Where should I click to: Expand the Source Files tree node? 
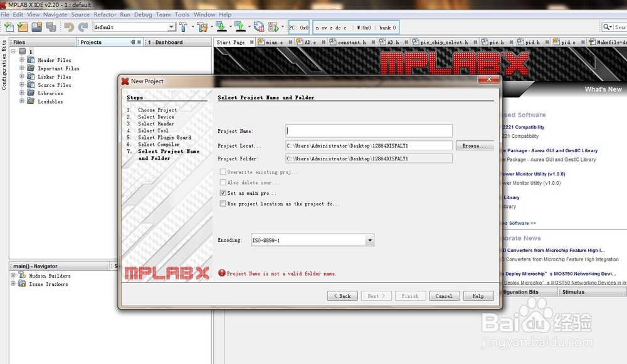point(22,85)
